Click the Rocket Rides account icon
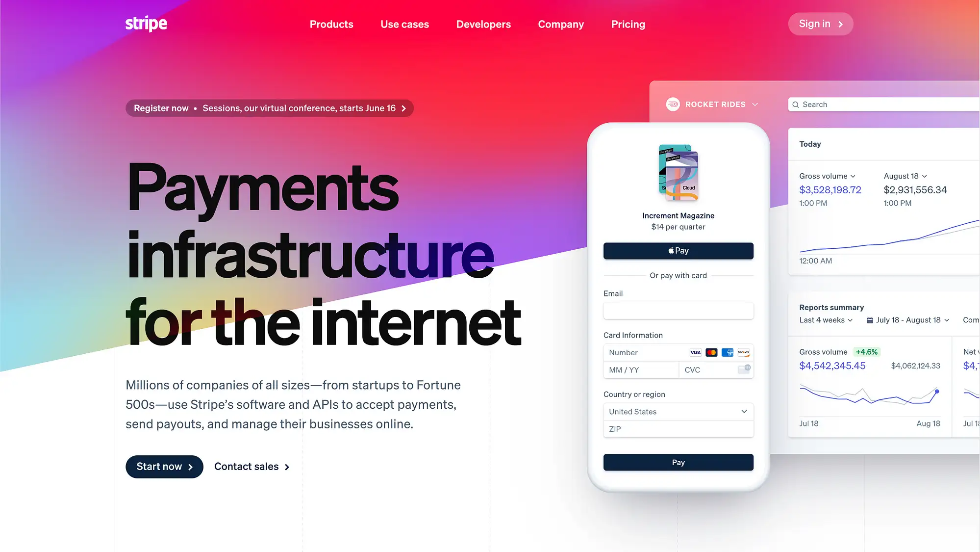980x552 pixels. coord(673,104)
